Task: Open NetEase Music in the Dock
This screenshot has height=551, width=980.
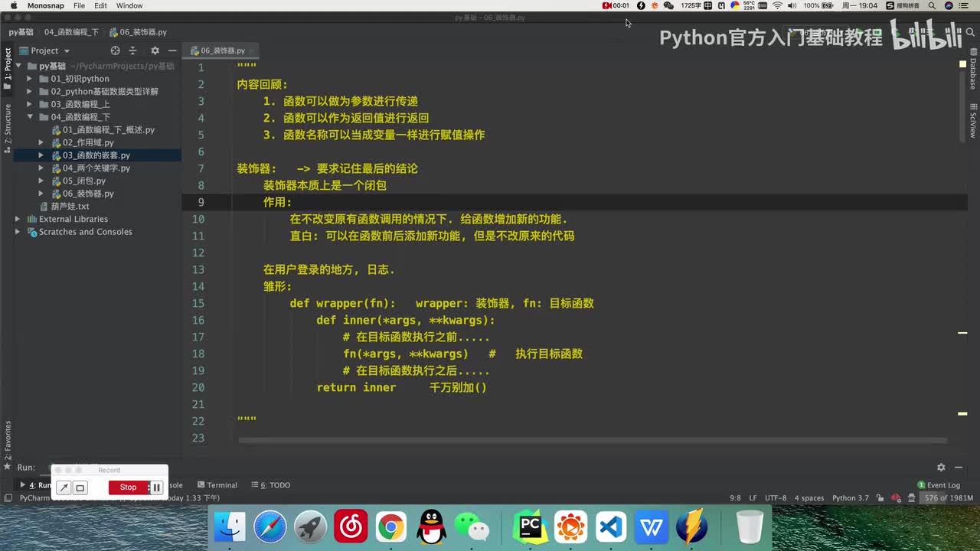Action: (x=351, y=527)
